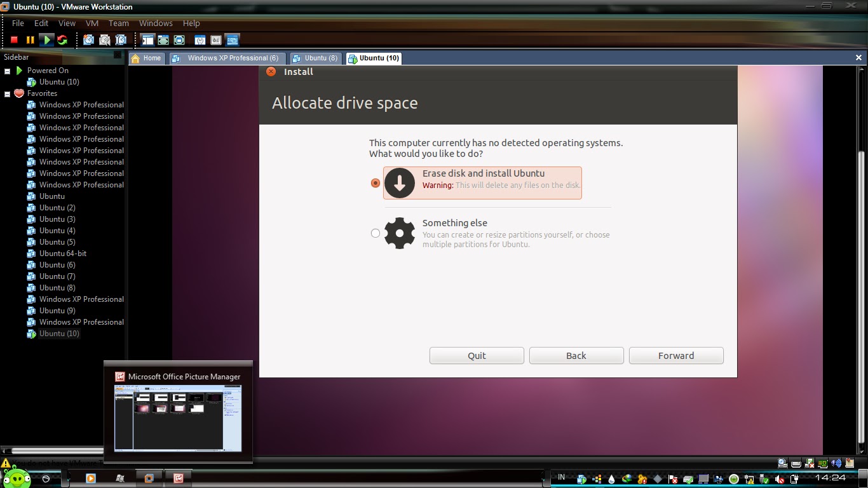Close the current VM tab with the X
Screen dimensions: 868x488
point(858,58)
